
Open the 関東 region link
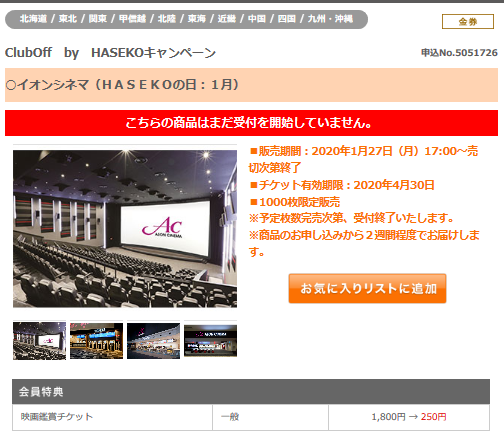click(x=98, y=19)
